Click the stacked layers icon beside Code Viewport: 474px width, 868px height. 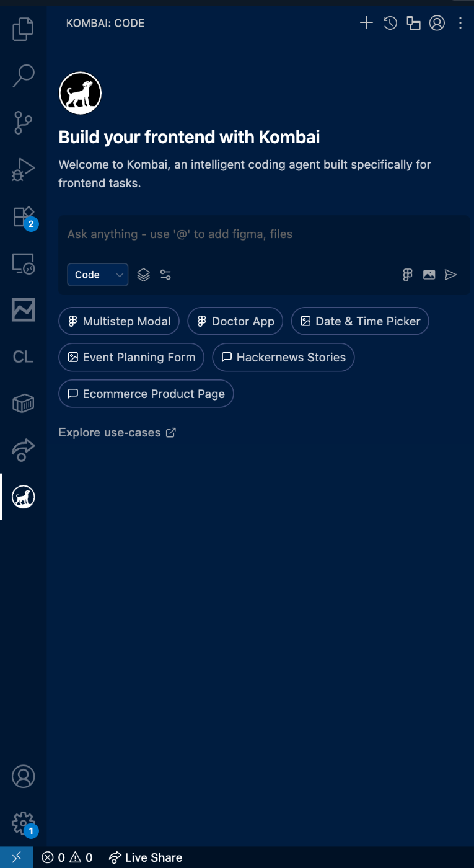(143, 275)
